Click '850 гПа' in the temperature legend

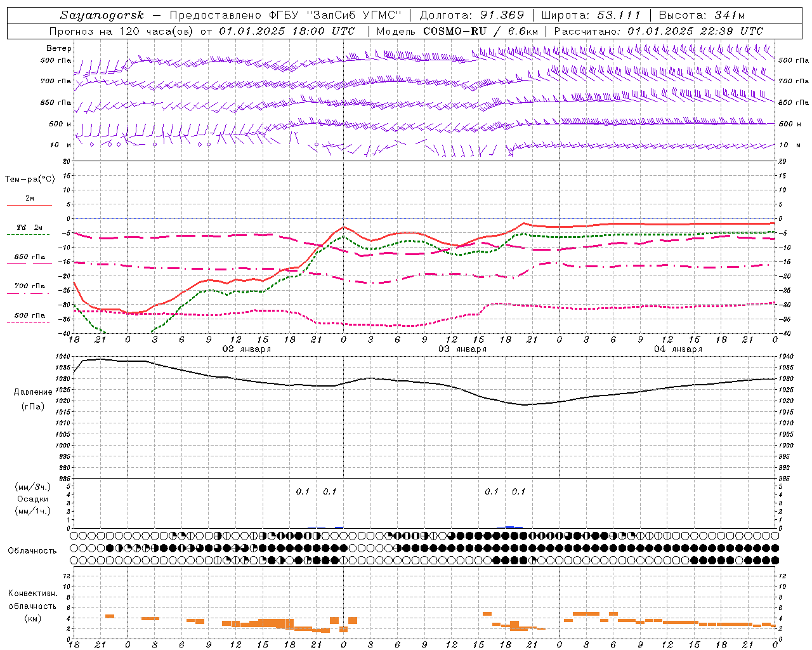[30, 257]
